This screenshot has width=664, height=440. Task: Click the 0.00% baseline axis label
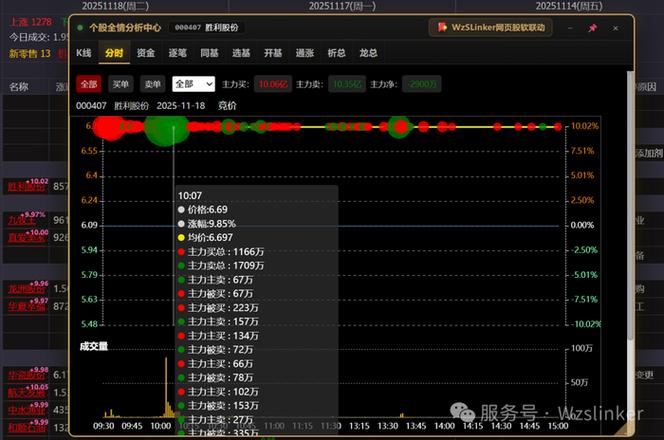tap(582, 225)
